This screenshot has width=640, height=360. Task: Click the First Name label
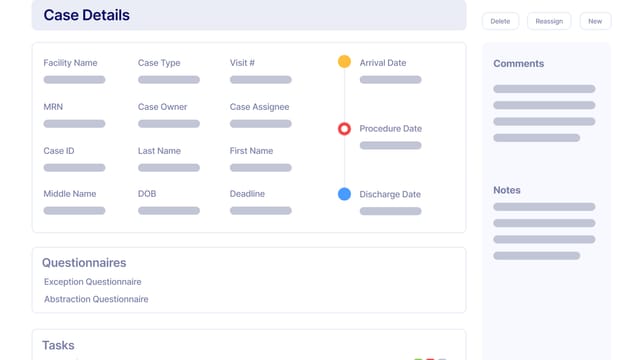(251, 151)
